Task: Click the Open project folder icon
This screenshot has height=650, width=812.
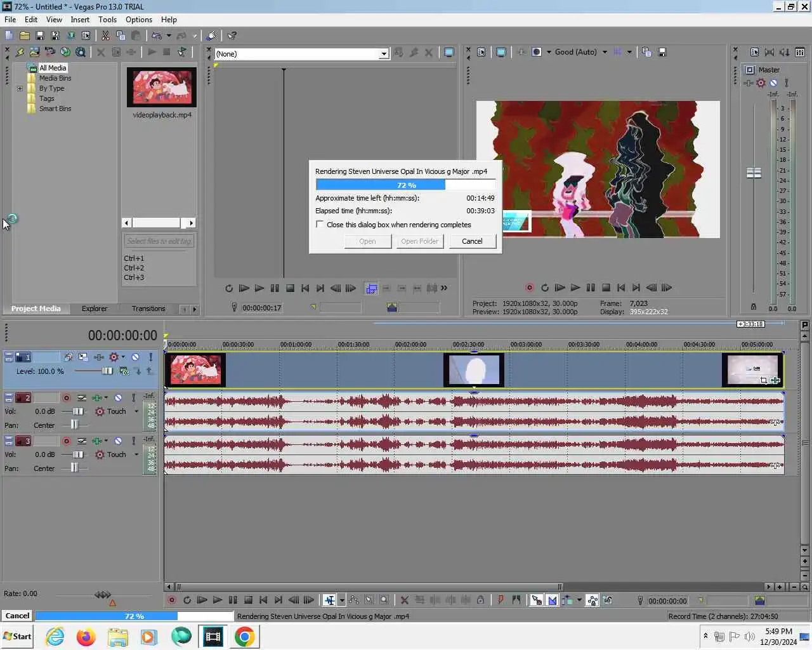Action: coord(24,36)
